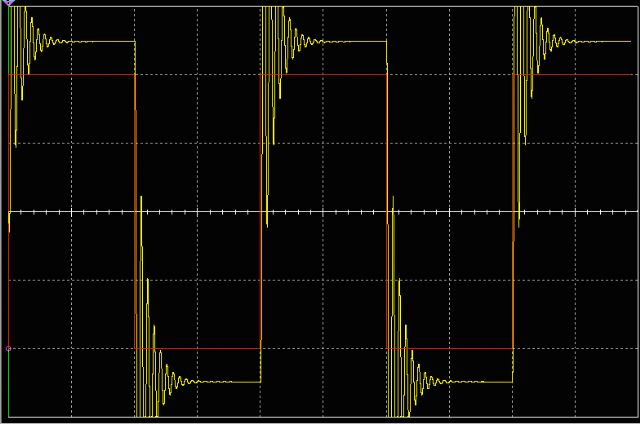Select the purple level marker on left edge

pyautogui.click(x=9, y=348)
